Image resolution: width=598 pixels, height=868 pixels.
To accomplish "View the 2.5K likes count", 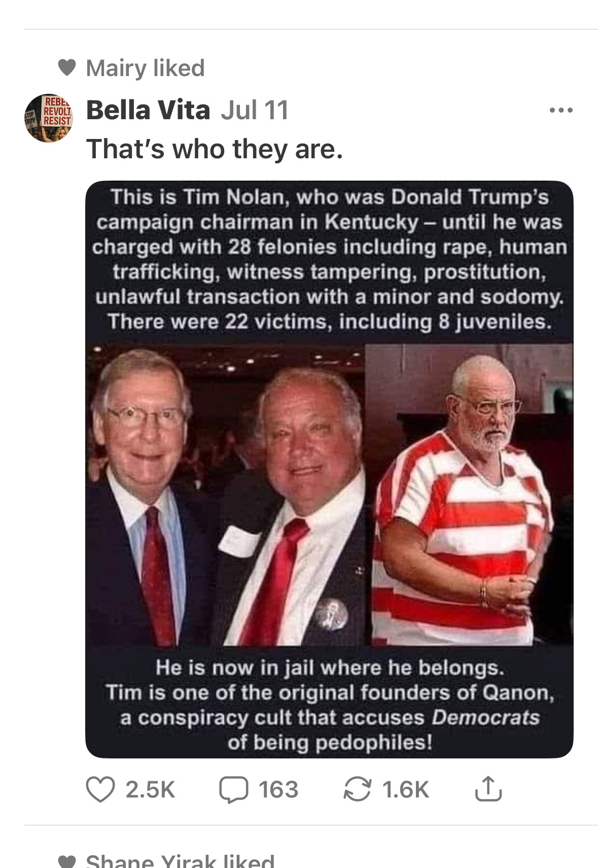I will 150,790.
